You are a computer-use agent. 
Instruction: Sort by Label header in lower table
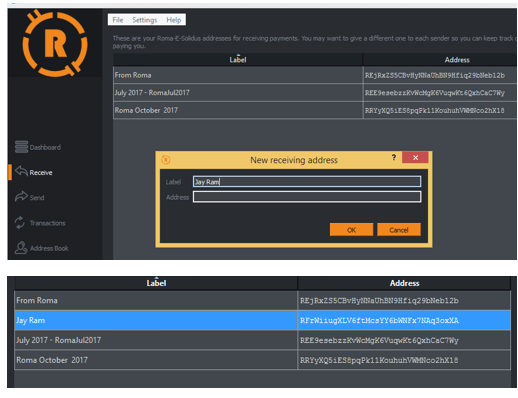[156, 283]
